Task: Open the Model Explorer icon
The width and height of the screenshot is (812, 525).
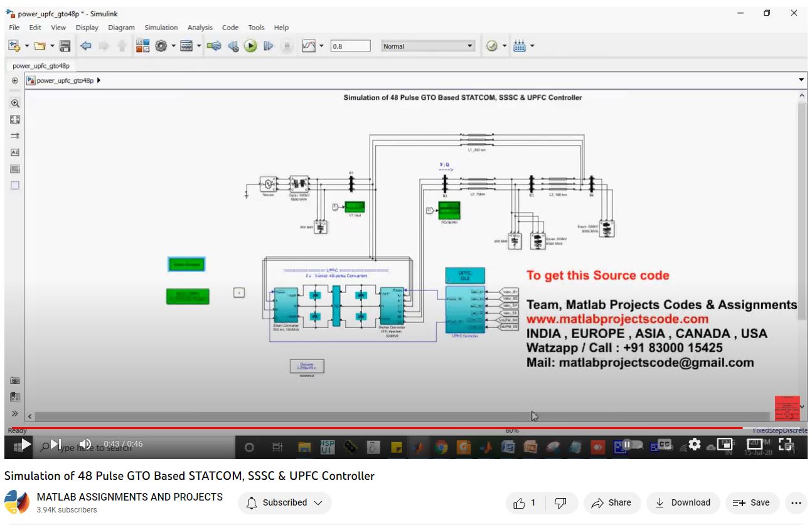Action: click(x=186, y=46)
